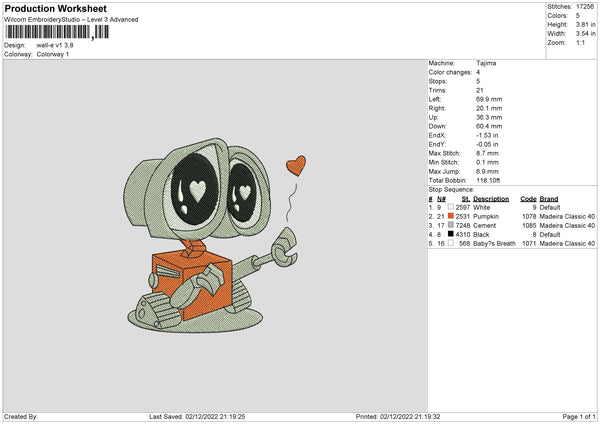Screen dimensions: 600x424
Task: Click the Stitches value 17256
Action: click(585, 7)
